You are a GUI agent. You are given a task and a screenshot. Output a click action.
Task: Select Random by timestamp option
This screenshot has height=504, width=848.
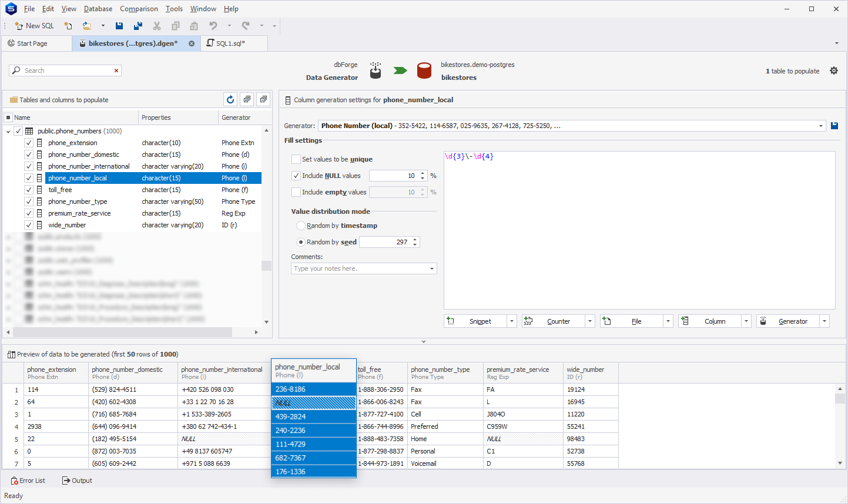pyautogui.click(x=301, y=226)
